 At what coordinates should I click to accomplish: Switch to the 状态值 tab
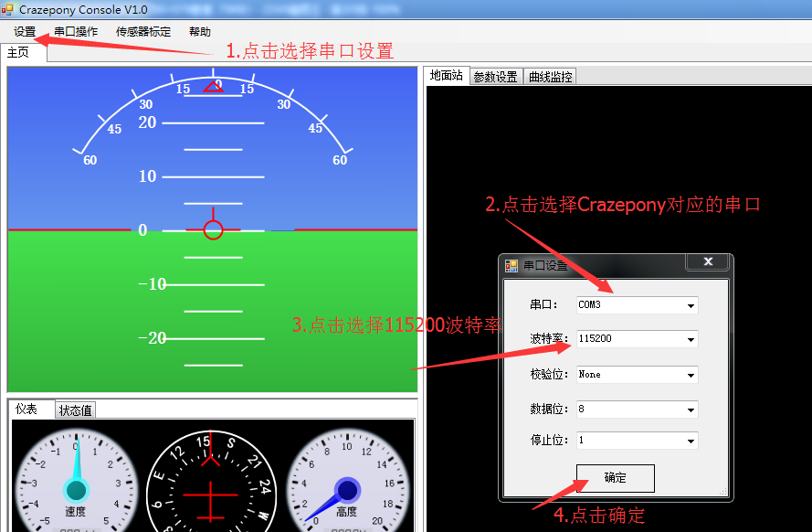tap(76, 410)
